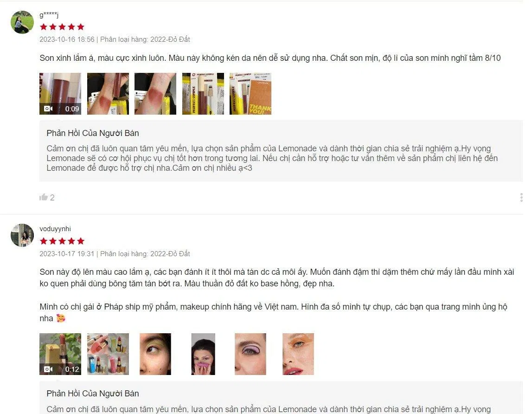View the Thank You card photo
Image resolution: width=532 pixels, height=414 pixels.
[x=250, y=94]
